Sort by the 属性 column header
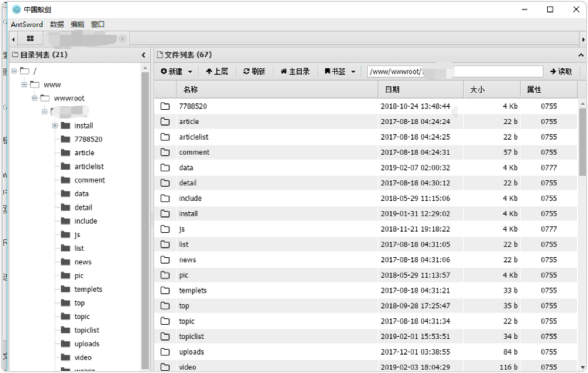 pos(549,90)
